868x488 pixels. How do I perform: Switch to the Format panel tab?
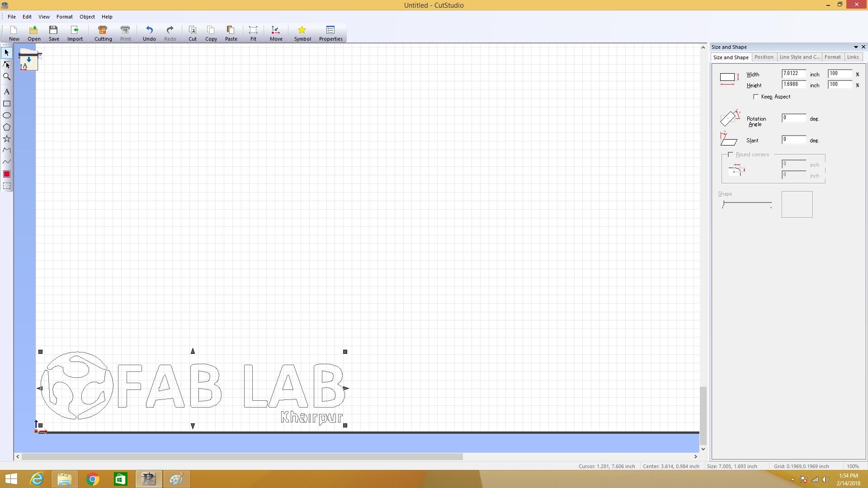832,57
